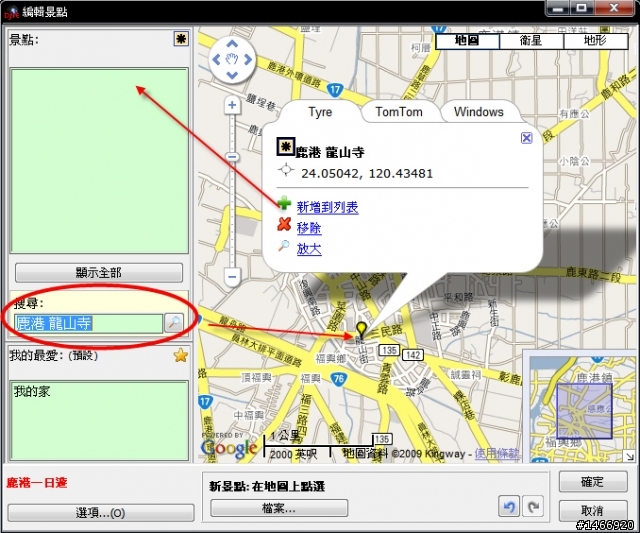The height and width of the screenshot is (533, 640).
Task: Zoom in with the plus button on the slider
Action: (232, 105)
